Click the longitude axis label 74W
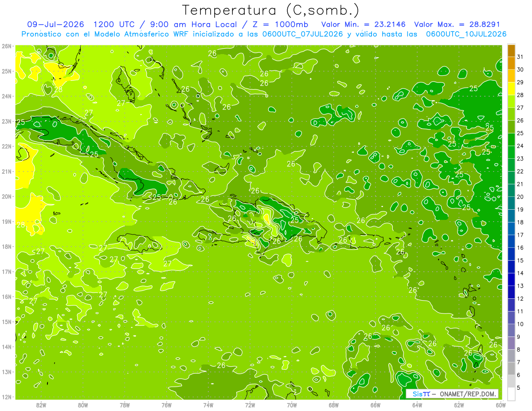The height and width of the screenshot is (411, 532). [208, 404]
